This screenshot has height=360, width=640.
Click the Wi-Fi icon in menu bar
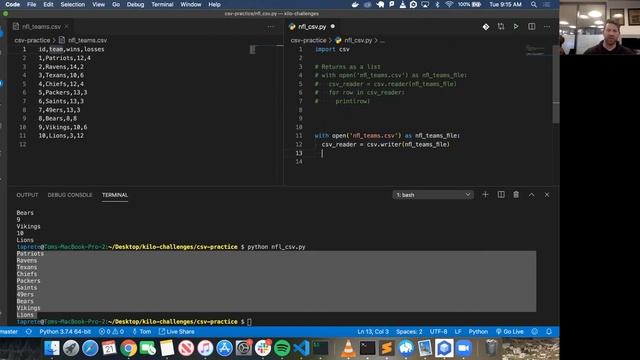coord(449,4)
